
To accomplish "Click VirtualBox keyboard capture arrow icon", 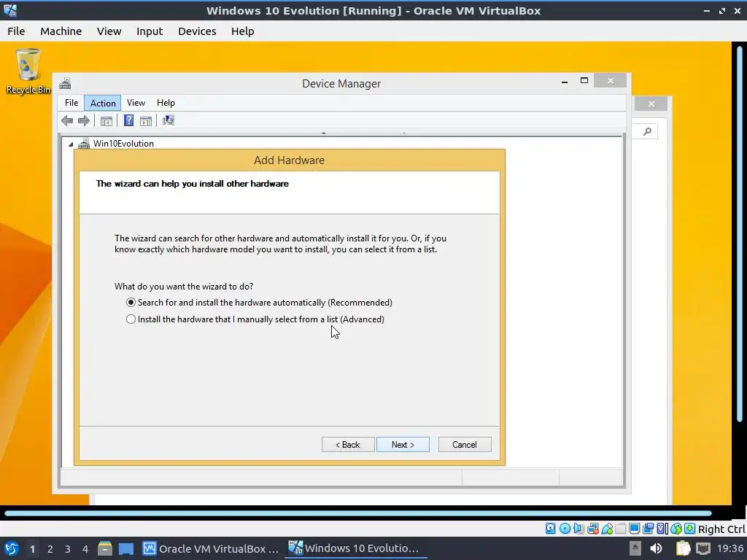I will click(x=690, y=529).
